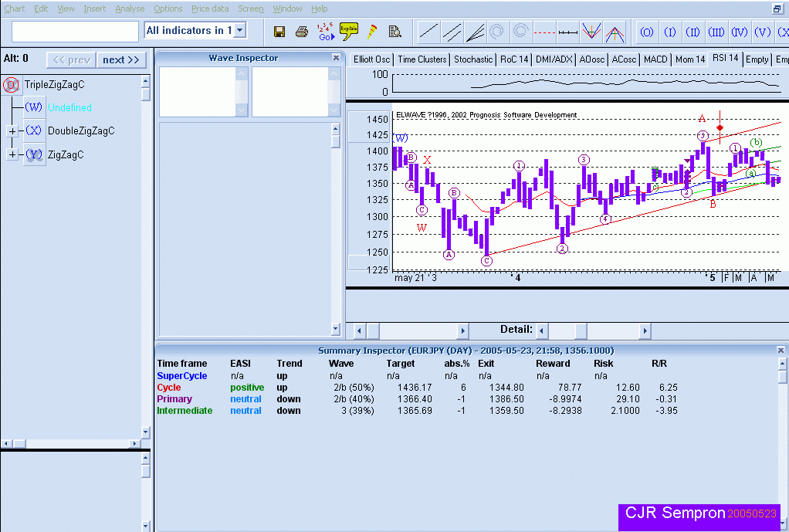The width and height of the screenshot is (789, 532).
Task: Click the Save floppy disk icon
Action: point(279,32)
